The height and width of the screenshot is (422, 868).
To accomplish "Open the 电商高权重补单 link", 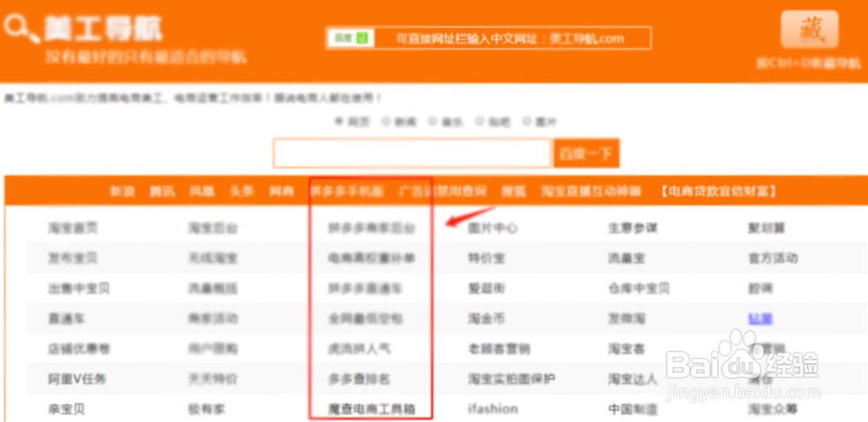I will (372, 258).
